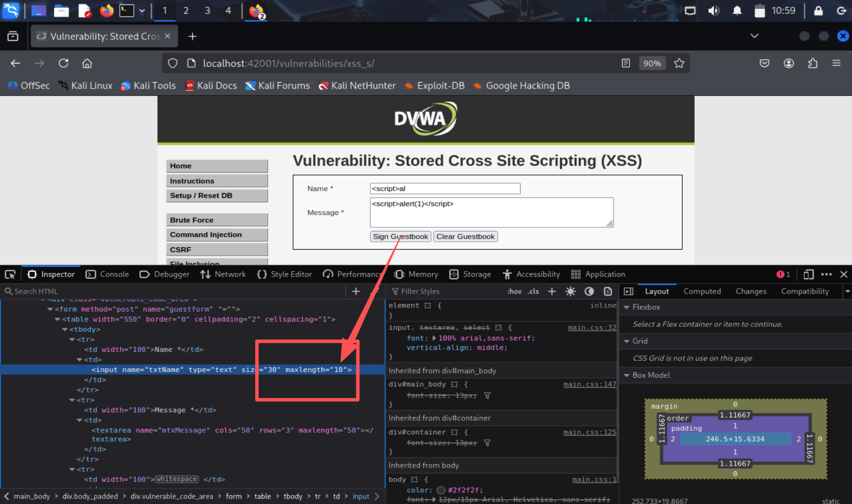This screenshot has width=852, height=504.
Task: Go back to the previous page
Action: 15,63
